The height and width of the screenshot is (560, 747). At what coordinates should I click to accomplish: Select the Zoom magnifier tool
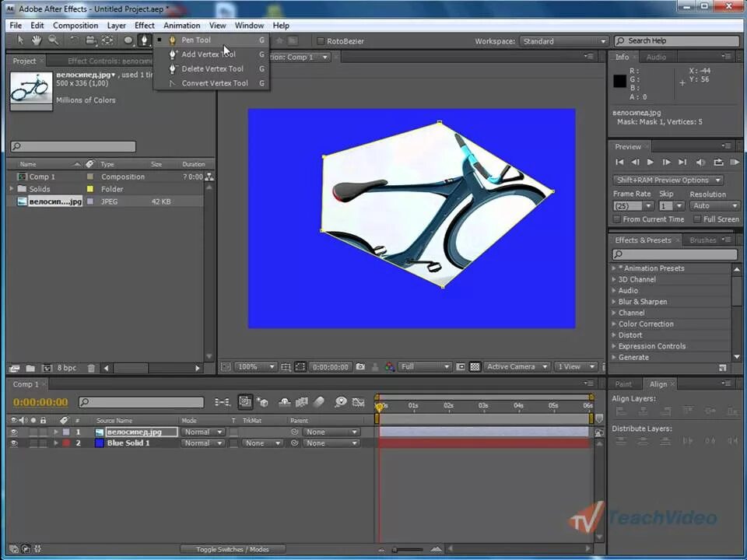click(x=53, y=40)
